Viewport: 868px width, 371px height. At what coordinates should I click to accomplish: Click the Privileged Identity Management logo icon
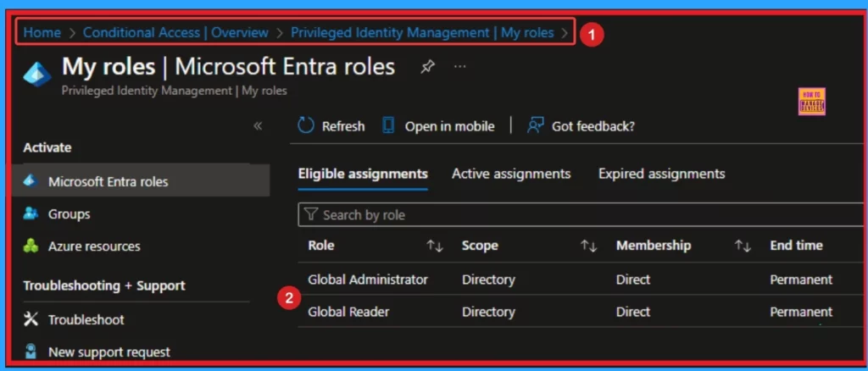point(37,74)
